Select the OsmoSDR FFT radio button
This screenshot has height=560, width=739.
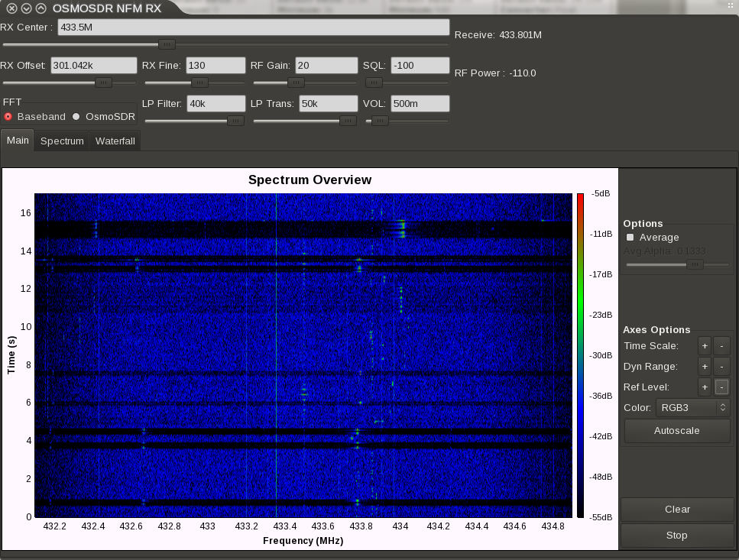point(76,117)
